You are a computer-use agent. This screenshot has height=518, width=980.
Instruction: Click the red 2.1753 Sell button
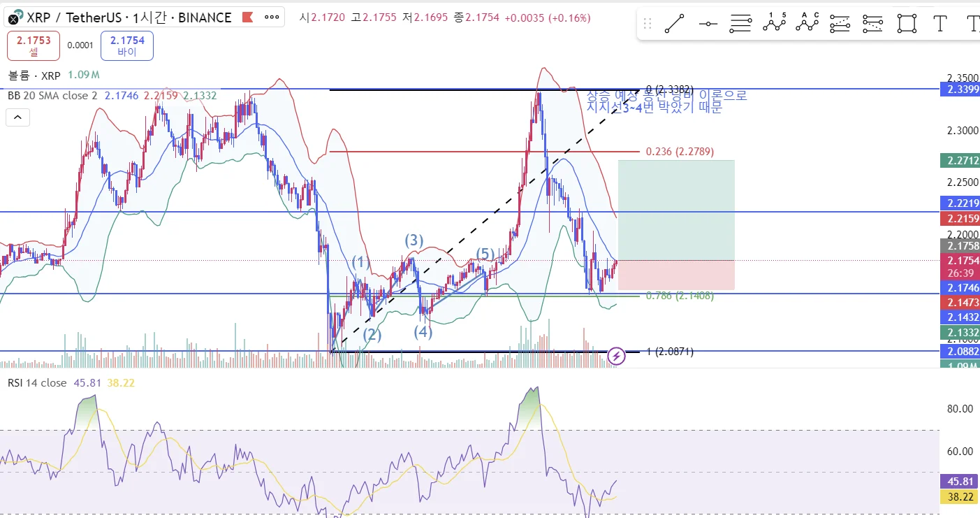[x=34, y=45]
